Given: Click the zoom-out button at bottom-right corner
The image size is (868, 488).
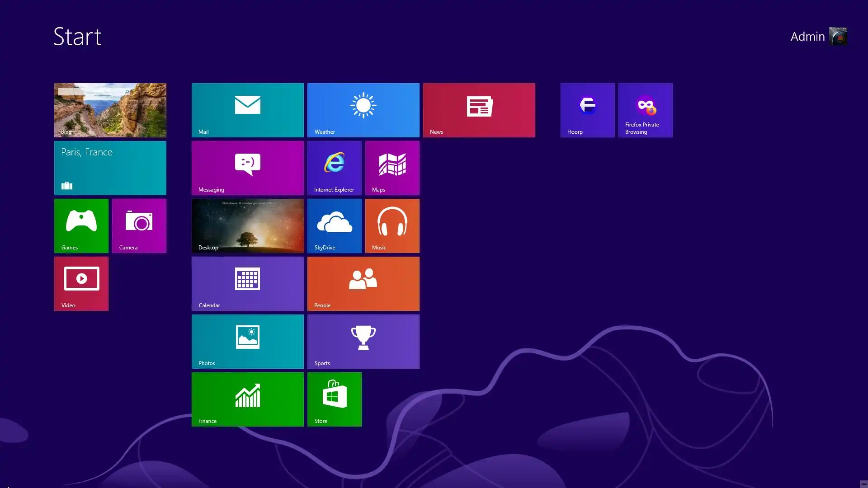Looking at the screenshot, I should tap(863, 483).
